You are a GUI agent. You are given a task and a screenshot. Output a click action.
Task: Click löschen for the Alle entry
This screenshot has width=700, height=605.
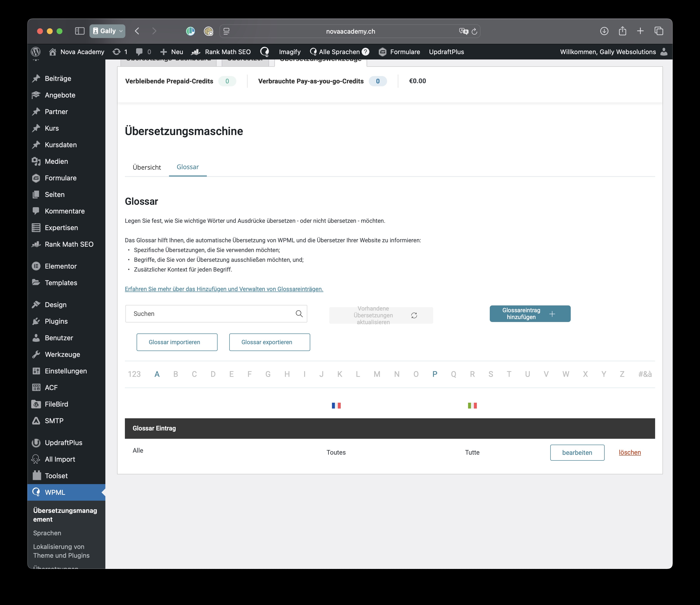pos(630,452)
